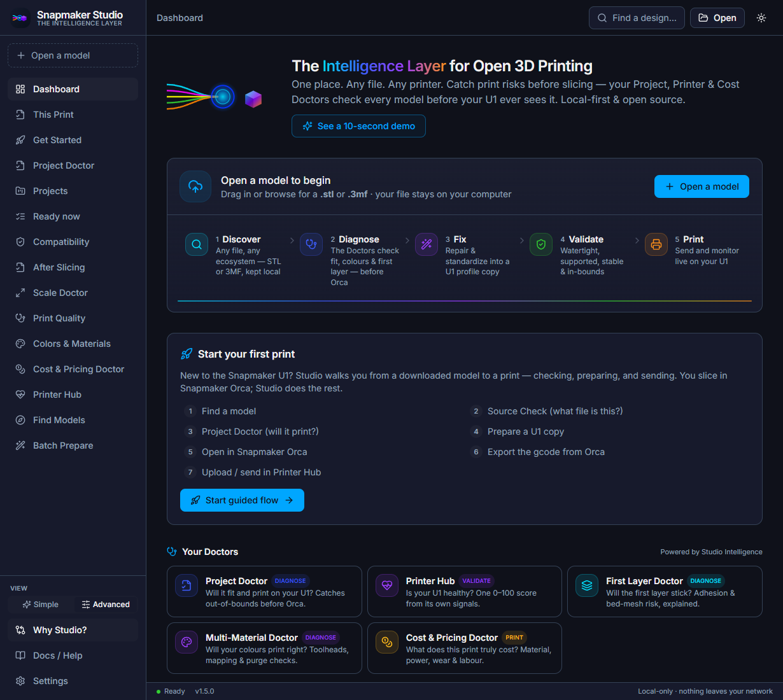Click See a 10-second demo
The width and height of the screenshot is (783, 700).
358,126
